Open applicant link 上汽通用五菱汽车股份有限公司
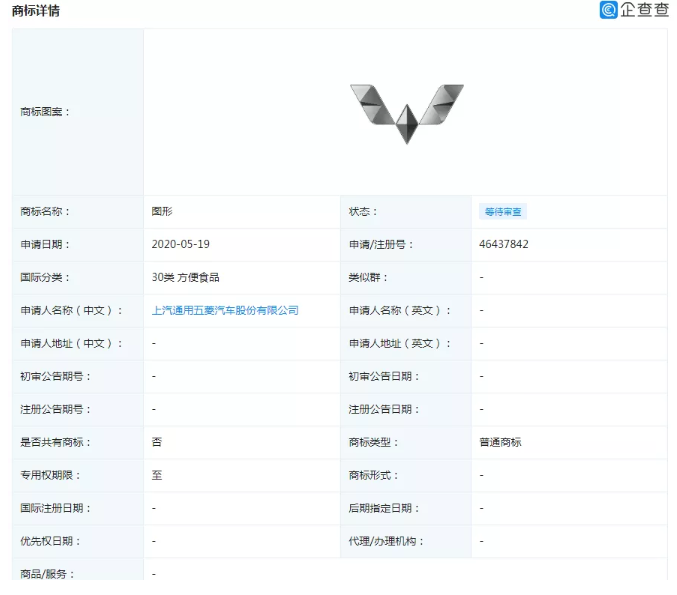The image size is (677, 595). point(225,310)
